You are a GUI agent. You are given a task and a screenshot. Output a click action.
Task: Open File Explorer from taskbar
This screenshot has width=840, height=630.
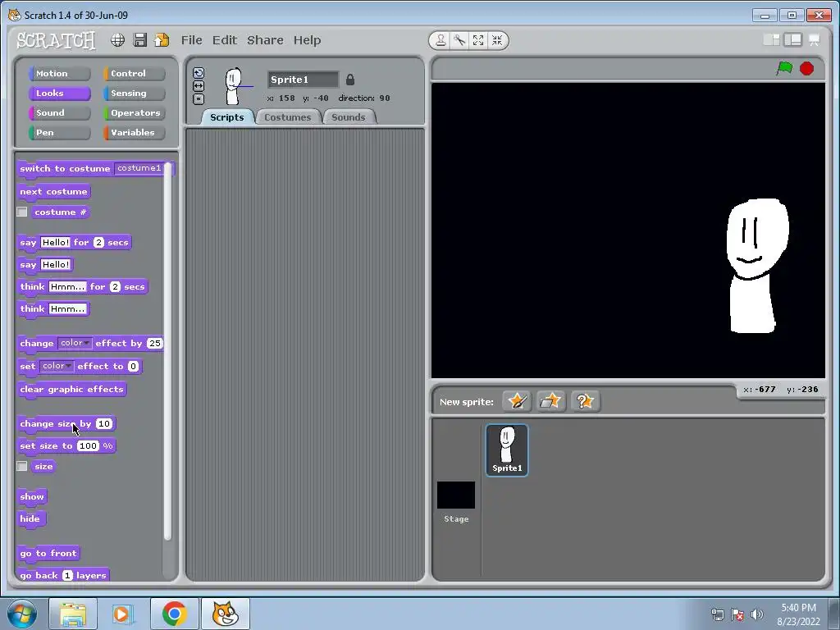(73, 614)
